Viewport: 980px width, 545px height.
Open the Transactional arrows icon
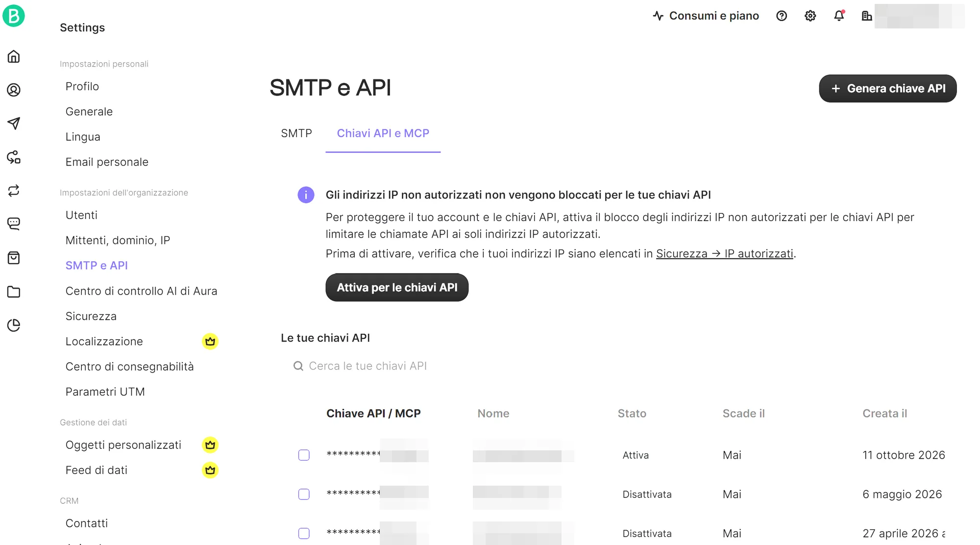pos(14,190)
